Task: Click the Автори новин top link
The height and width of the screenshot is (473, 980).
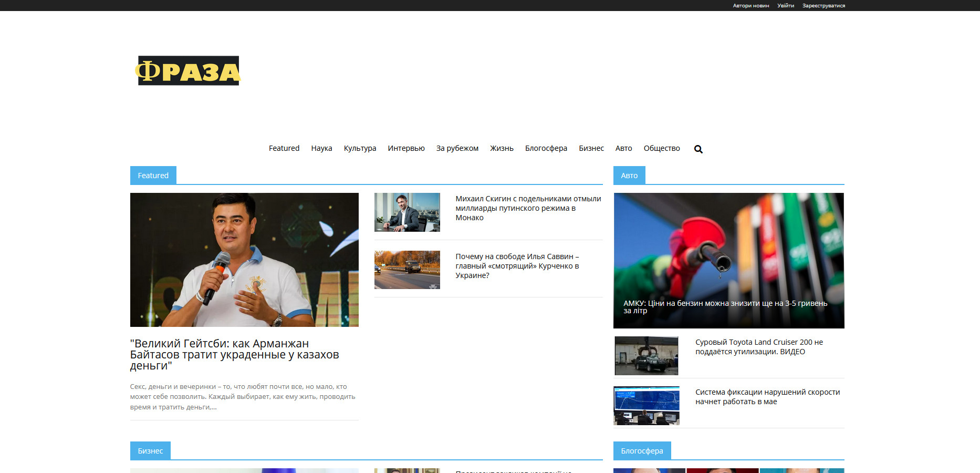Action: point(750,6)
